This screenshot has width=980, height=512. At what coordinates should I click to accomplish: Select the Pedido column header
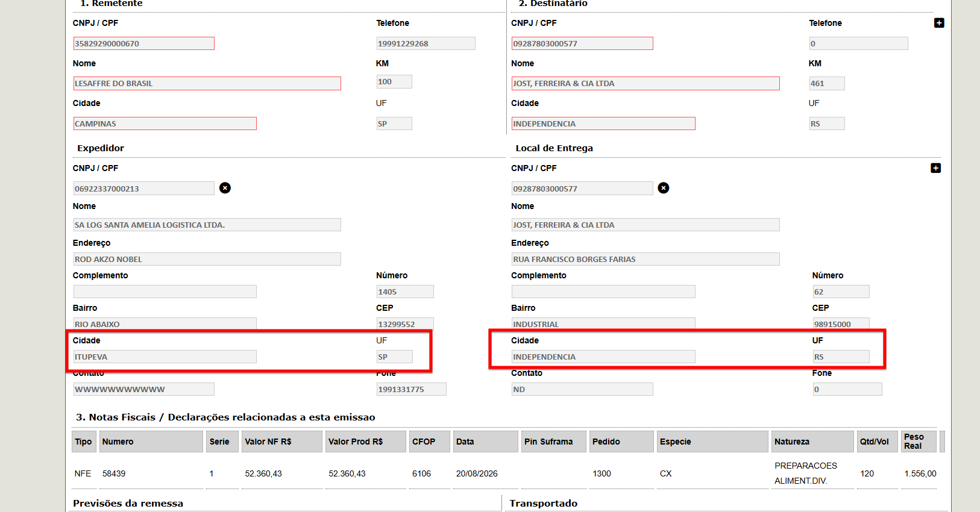click(621, 442)
